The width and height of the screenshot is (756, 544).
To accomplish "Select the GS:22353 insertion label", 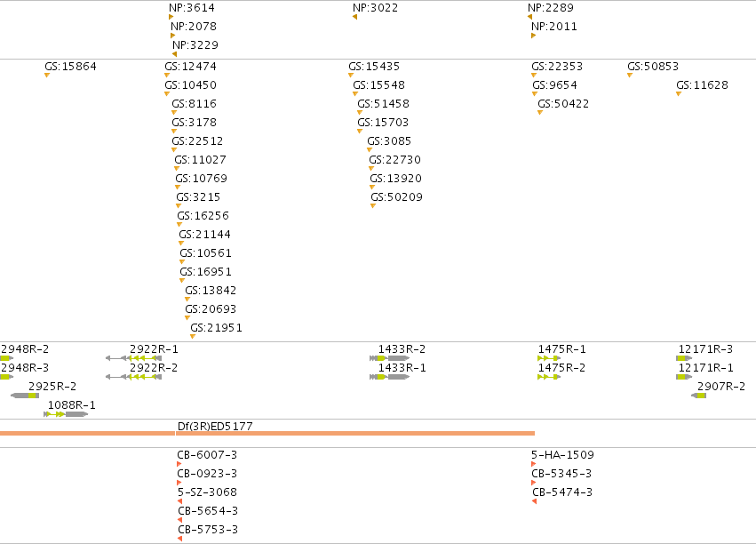I will coord(557,67).
